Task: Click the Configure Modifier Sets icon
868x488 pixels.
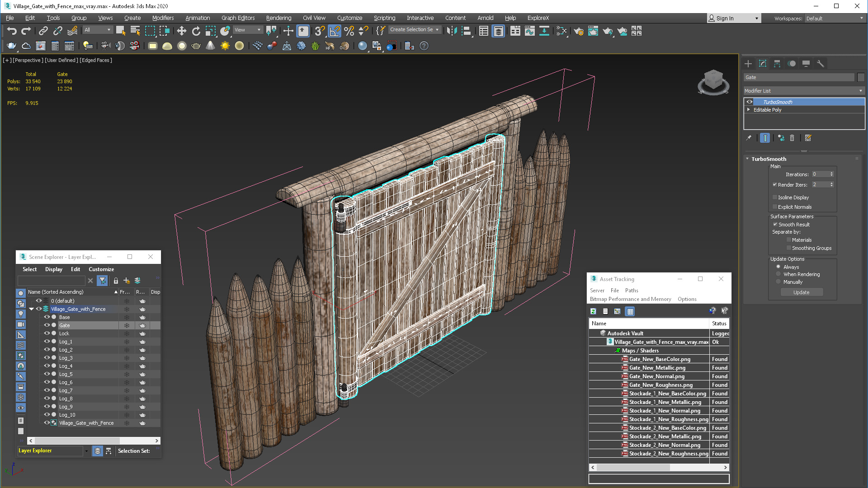Action: 808,138
